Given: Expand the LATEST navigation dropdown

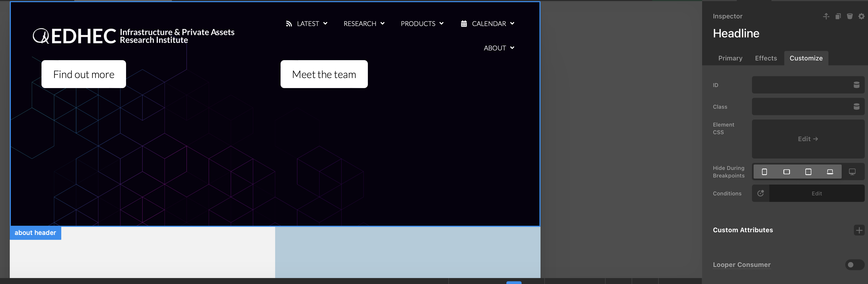Looking at the screenshot, I should (x=307, y=24).
